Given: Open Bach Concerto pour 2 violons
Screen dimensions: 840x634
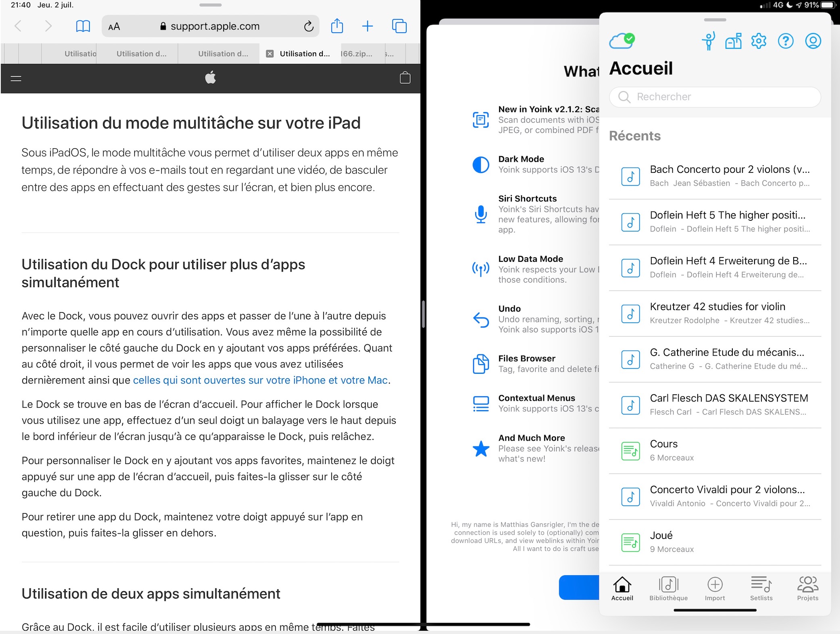Looking at the screenshot, I should [715, 176].
